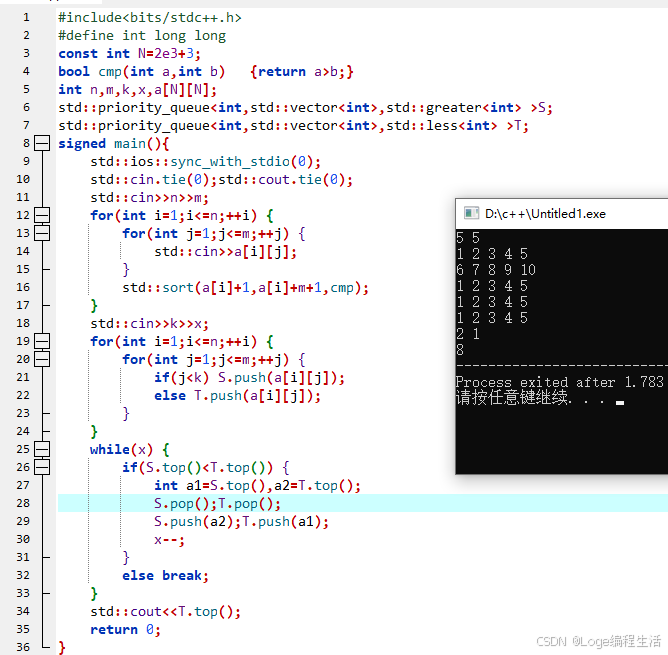Collapse the main function fold at line 8
Screen dimensions: 668x655
point(42,143)
